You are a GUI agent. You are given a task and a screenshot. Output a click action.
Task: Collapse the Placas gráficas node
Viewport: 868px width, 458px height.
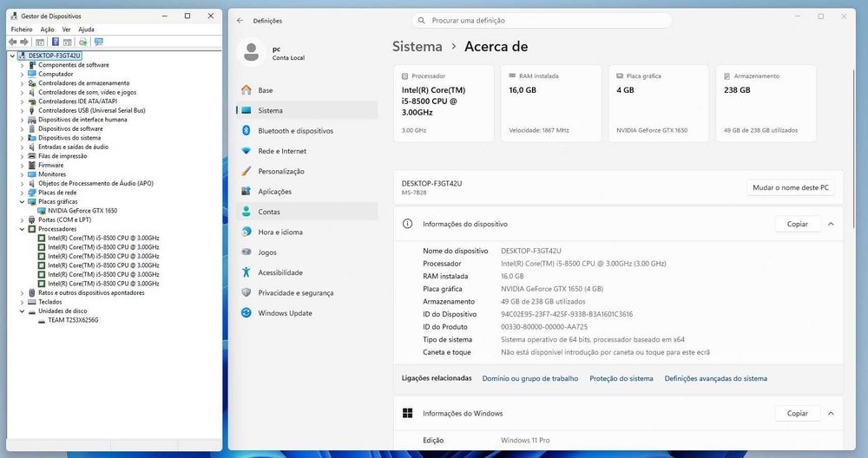23,202
